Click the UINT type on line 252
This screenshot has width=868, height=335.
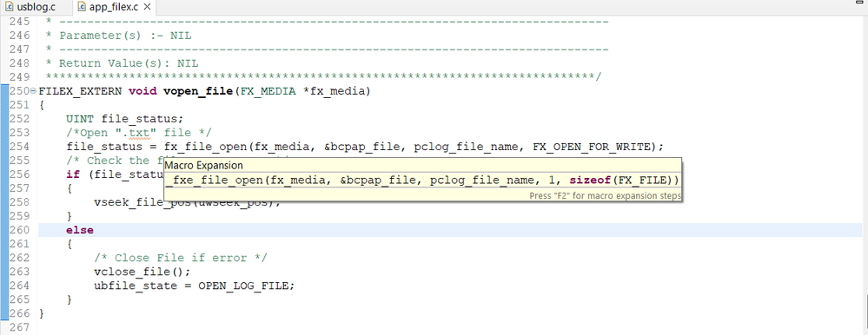80,118
